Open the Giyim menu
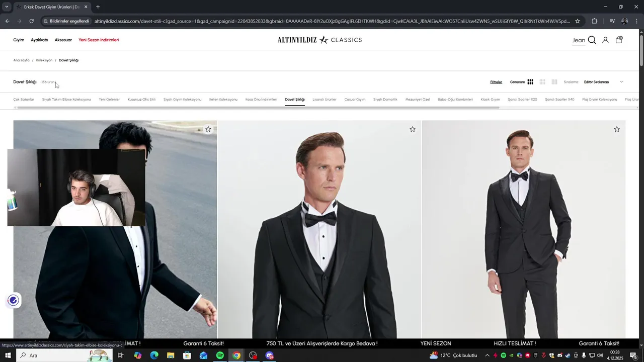Image resolution: width=644 pixels, height=362 pixels. click(19, 40)
